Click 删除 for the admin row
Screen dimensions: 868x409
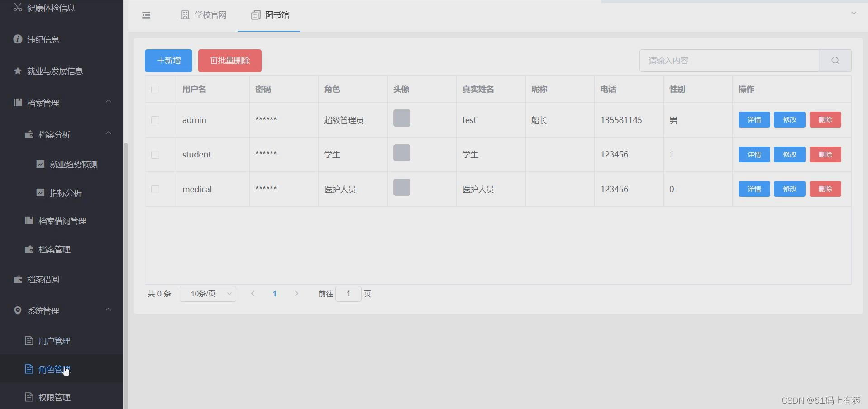825,120
